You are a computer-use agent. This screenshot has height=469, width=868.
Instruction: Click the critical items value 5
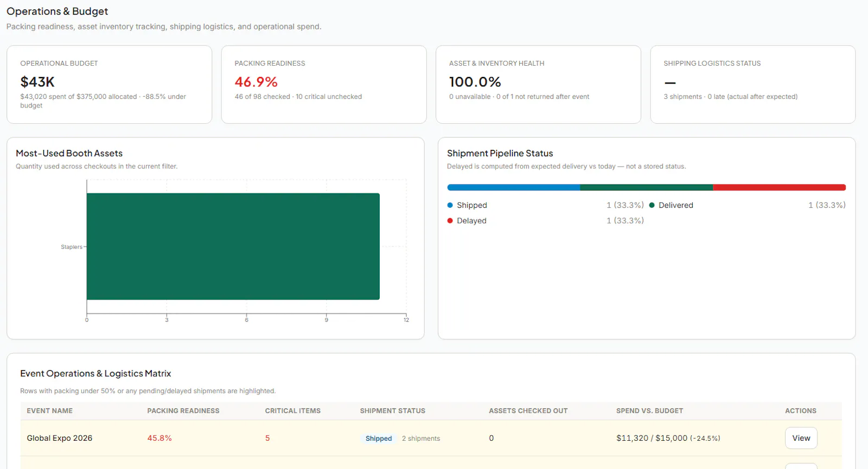click(x=267, y=438)
